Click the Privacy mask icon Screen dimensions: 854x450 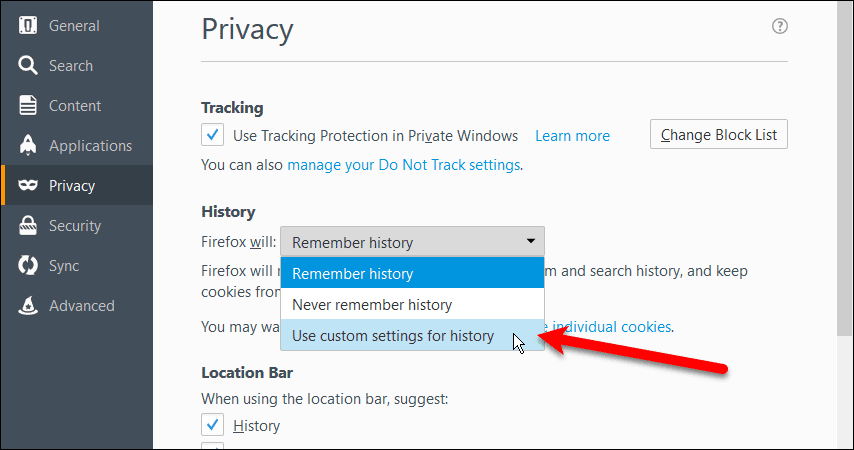click(28, 186)
